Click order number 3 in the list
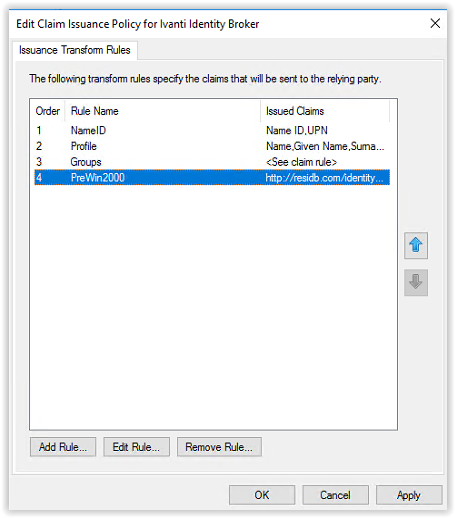 point(39,162)
